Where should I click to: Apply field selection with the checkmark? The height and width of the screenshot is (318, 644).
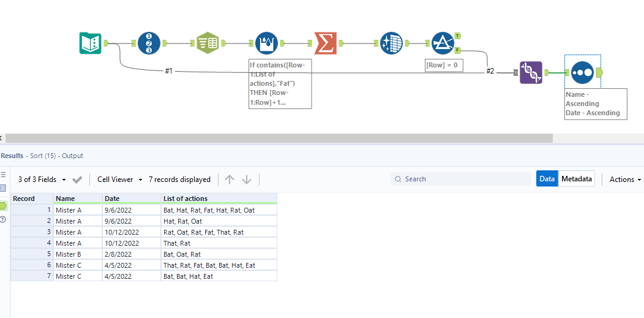coord(77,180)
